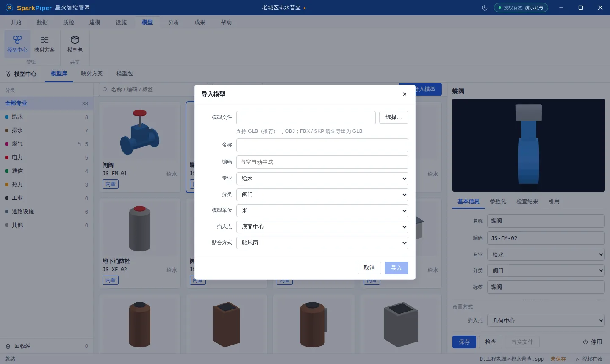Viewport: 610px width, 364px height.
Task: Select the 工业 category
Action: point(47,198)
